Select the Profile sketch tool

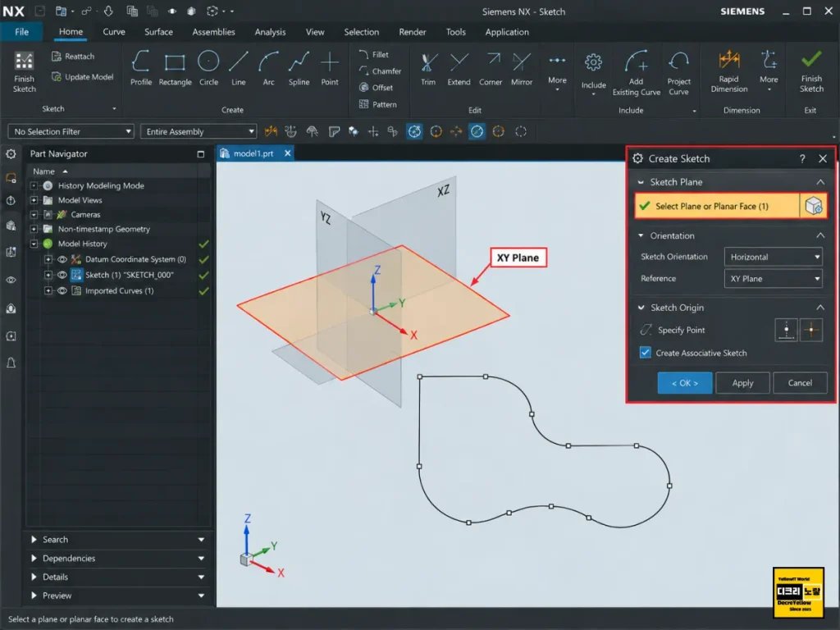click(141, 68)
